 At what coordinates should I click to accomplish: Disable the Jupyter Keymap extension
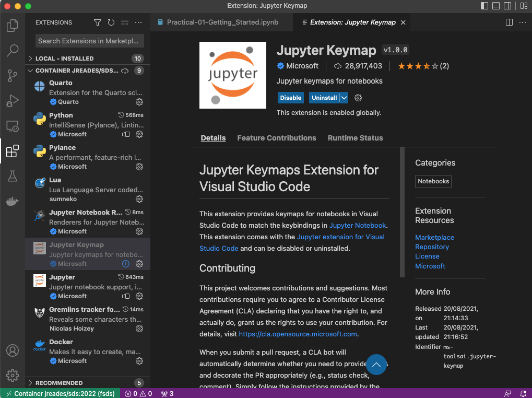pos(290,98)
